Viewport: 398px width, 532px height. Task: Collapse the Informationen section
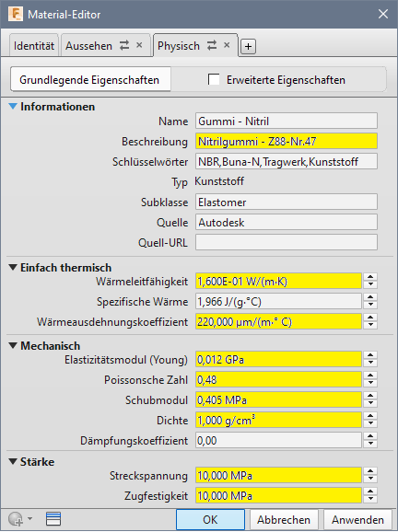[x=13, y=106]
